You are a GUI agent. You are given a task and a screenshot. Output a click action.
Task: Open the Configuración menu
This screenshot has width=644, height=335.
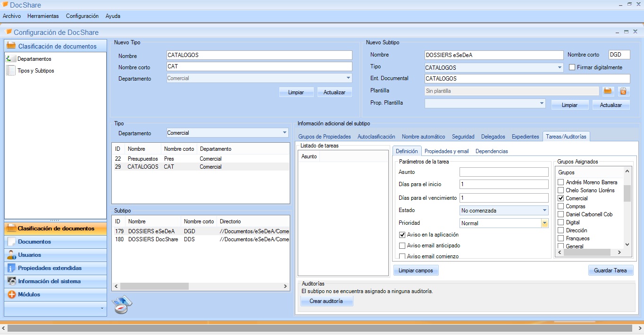point(82,16)
